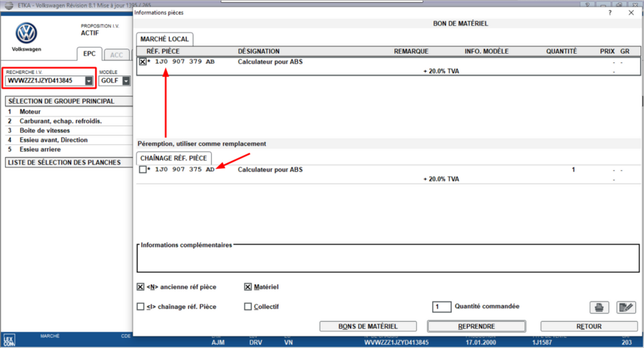This screenshot has height=348, width=644.
Task: Enable <I> chaînage réf. Pièce checkbox
Action: (x=141, y=307)
